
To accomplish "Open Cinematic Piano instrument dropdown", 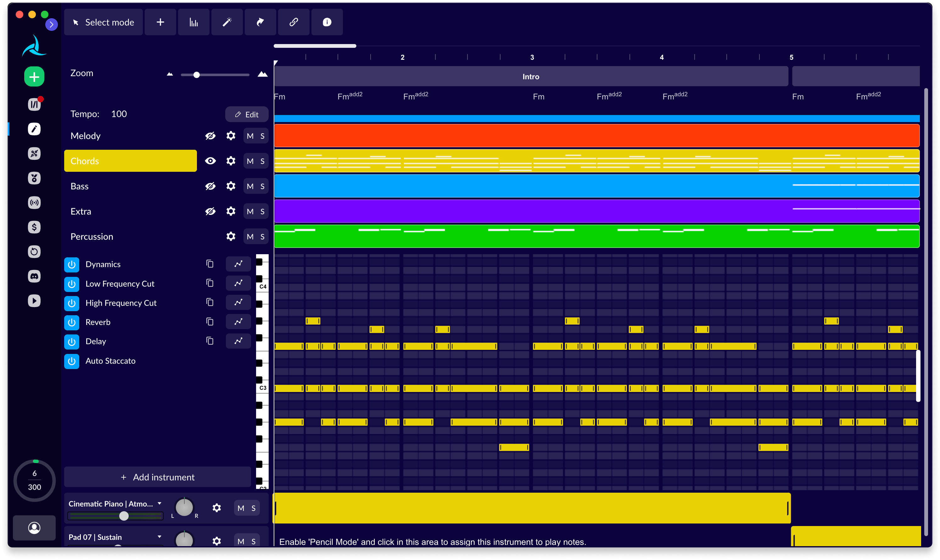I will click(x=159, y=504).
